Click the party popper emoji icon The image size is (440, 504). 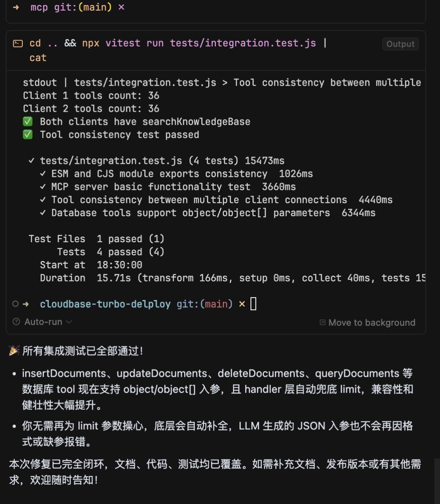[x=14, y=351]
